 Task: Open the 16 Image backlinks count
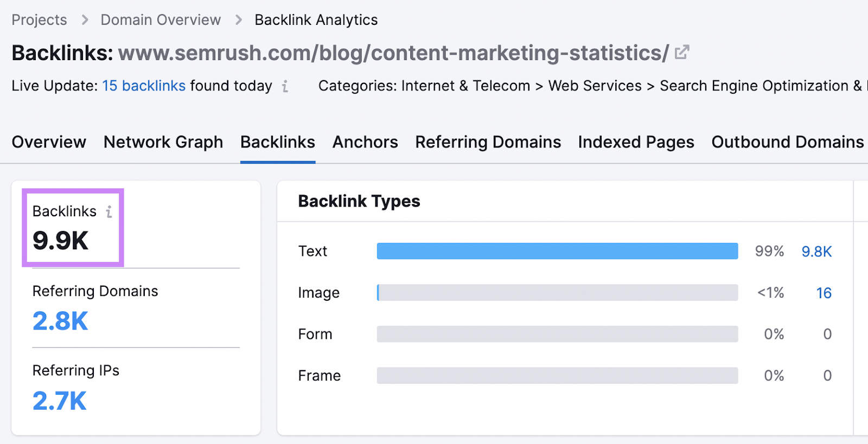[x=824, y=293]
